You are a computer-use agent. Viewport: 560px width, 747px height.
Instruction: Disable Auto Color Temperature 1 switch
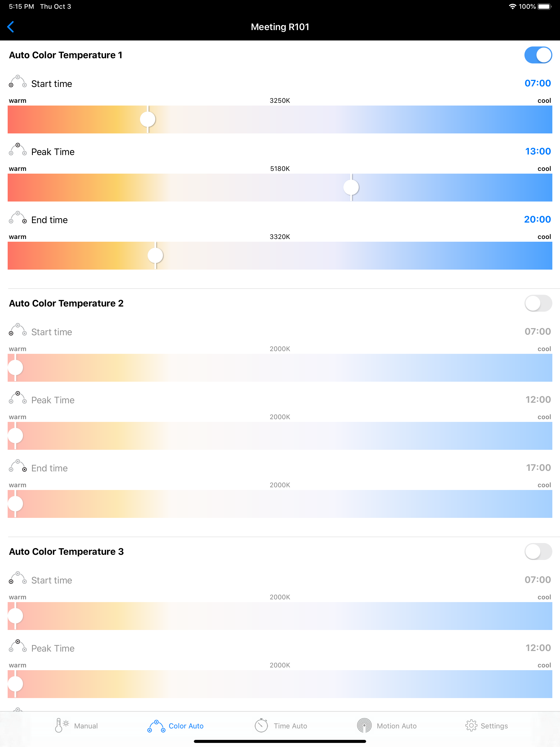coord(538,55)
